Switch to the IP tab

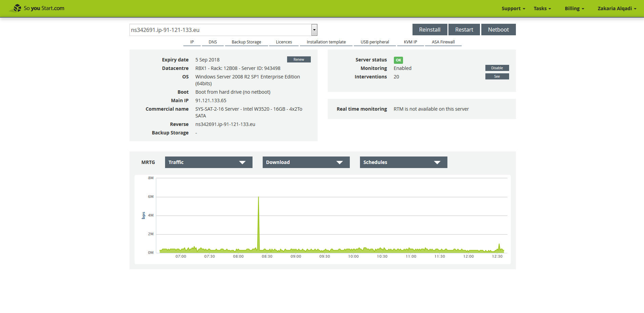192,42
